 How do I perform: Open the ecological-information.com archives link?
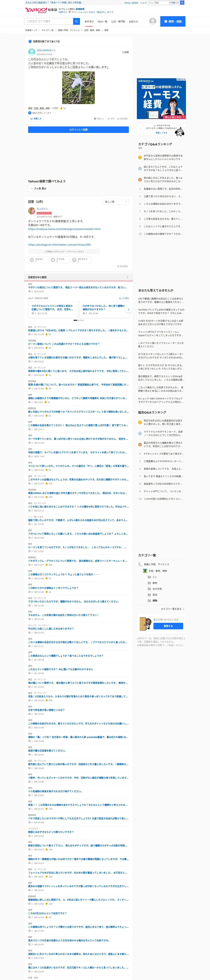pyautogui.click(x=60, y=245)
